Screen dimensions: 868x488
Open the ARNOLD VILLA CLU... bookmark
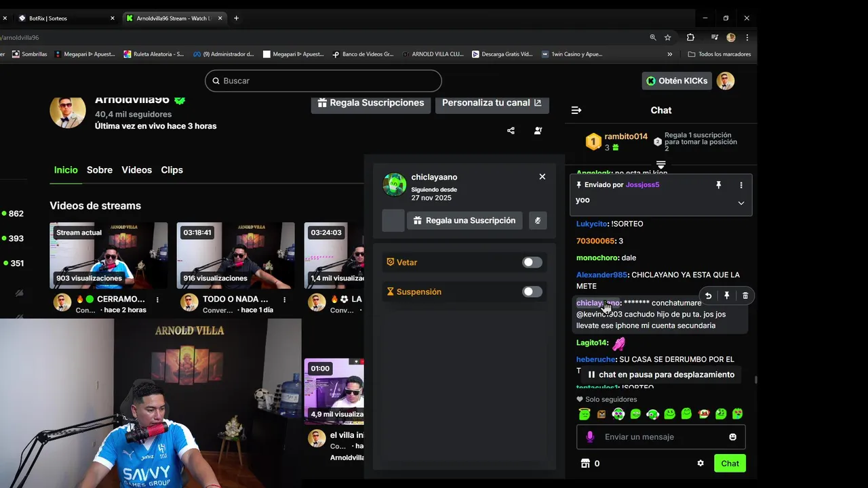pos(433,54)
